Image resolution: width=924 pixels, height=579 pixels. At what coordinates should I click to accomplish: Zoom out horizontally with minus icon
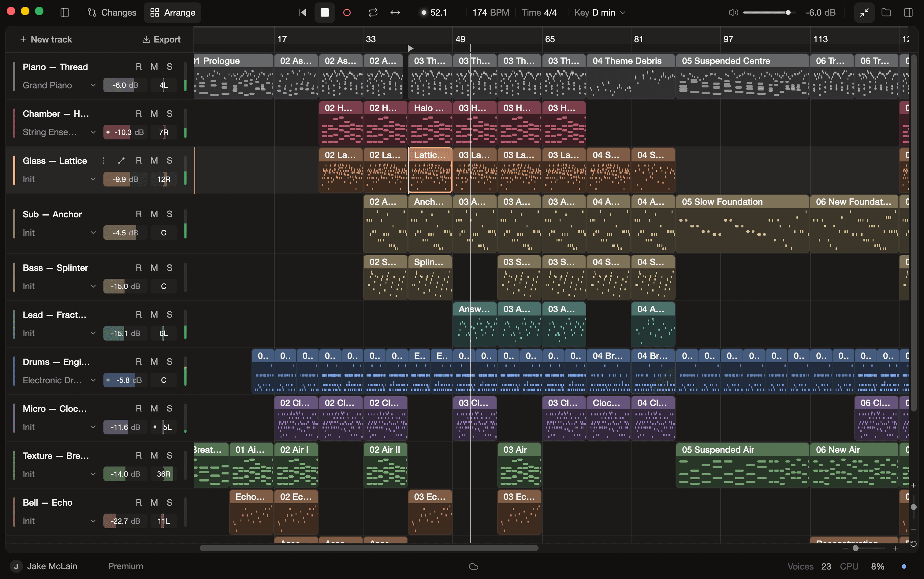(x=845, y=548)
